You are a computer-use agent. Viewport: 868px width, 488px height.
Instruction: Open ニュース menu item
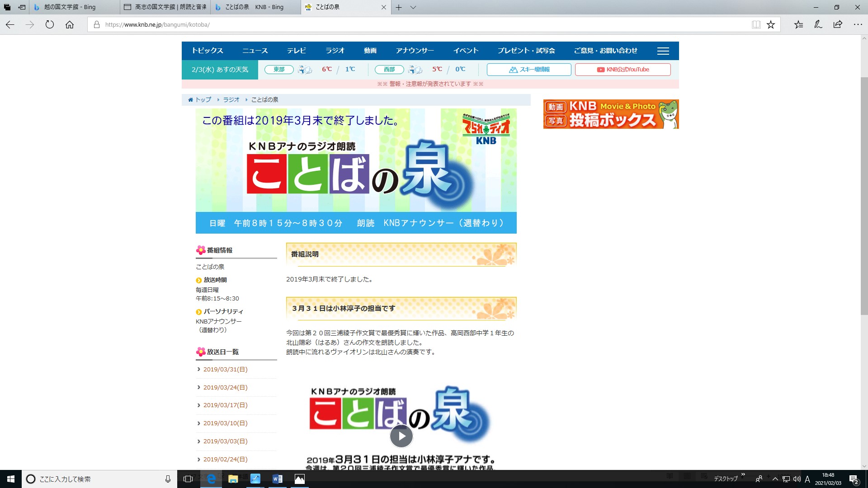(x=255, y=51)
